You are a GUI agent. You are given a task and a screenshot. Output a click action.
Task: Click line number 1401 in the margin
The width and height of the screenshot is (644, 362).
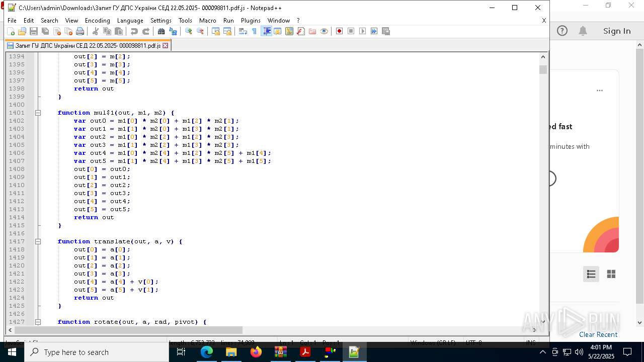coord(17,113)
